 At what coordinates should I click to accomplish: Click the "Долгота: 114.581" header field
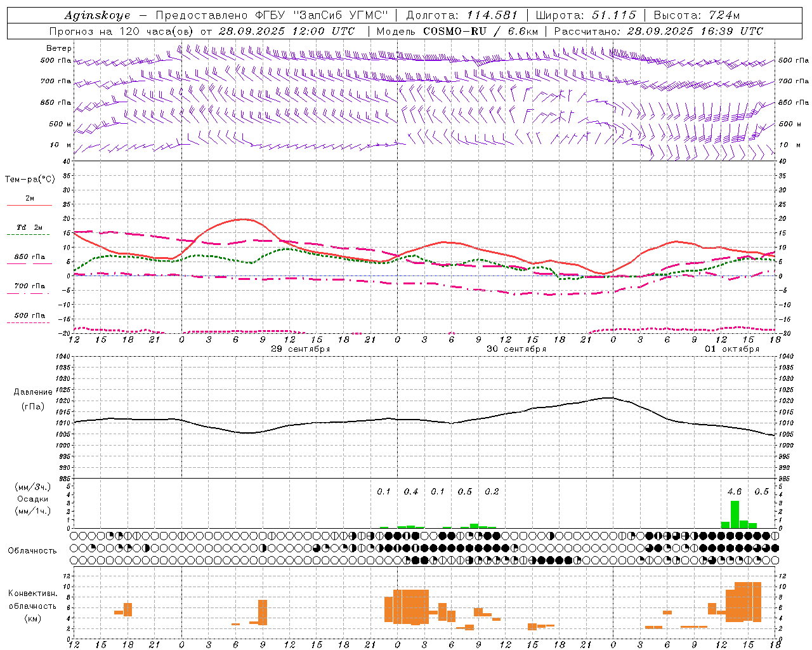[462, 15]
